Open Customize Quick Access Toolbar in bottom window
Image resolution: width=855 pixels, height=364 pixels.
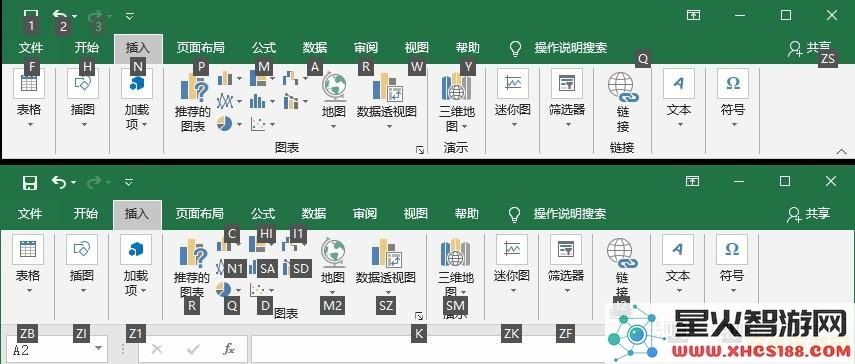[129, 182]
